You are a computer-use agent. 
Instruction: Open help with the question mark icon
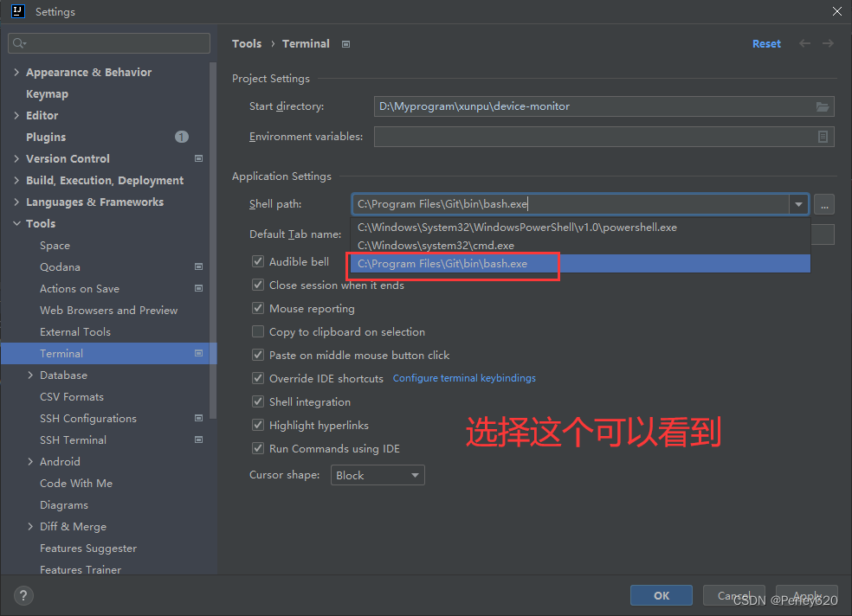(23, 596)
